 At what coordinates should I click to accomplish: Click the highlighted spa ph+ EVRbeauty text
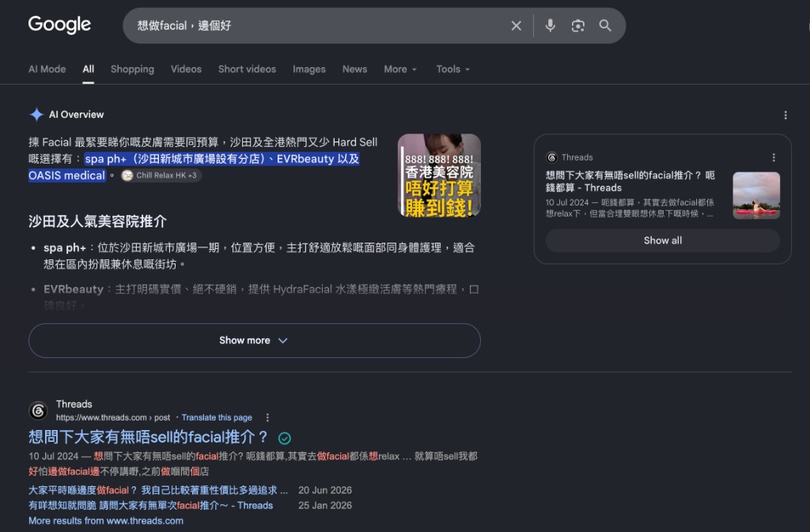coord(194,167)
